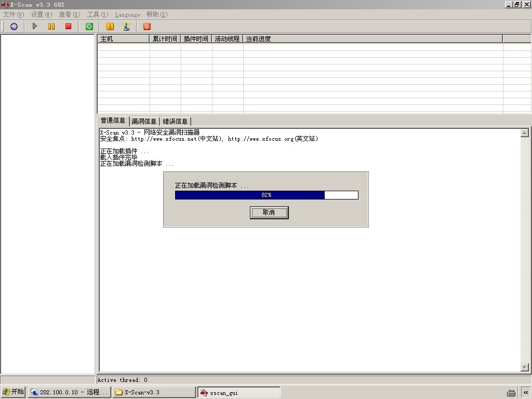The height and width of the screenshot is (399, 532).
Task: Open the 文件 menu
Action: (x=14, y=14)
